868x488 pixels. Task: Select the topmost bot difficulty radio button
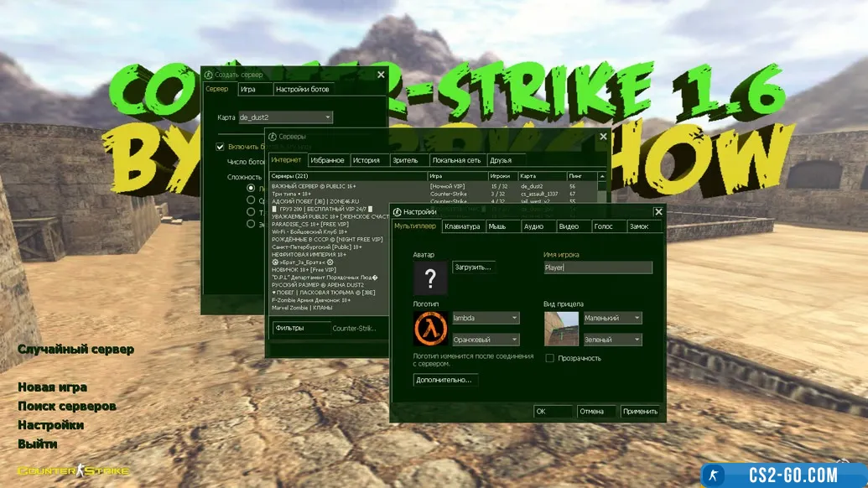251,189
